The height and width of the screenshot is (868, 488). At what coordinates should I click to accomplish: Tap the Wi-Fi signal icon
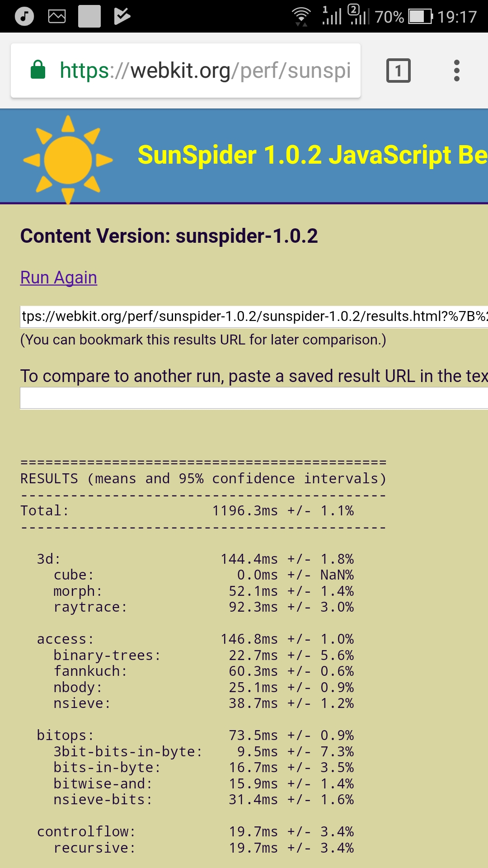(301, 17)
